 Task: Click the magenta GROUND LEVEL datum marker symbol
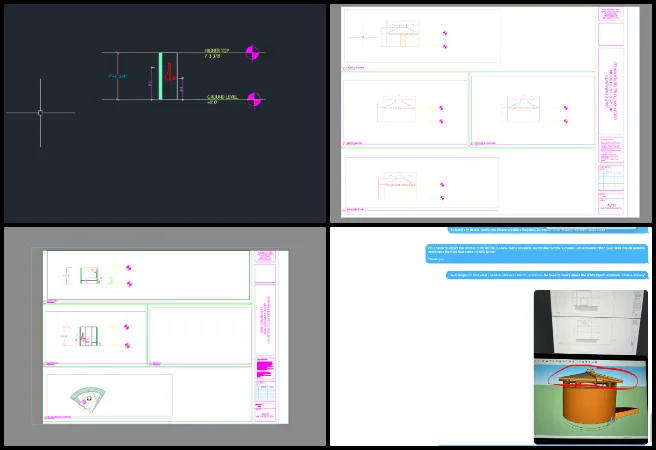tap(256, 99)
